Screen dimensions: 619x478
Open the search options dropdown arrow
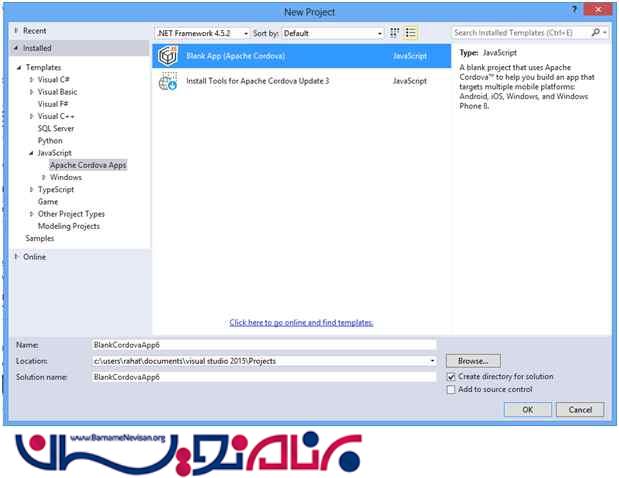pyautogui.click(x=605, y=32)
